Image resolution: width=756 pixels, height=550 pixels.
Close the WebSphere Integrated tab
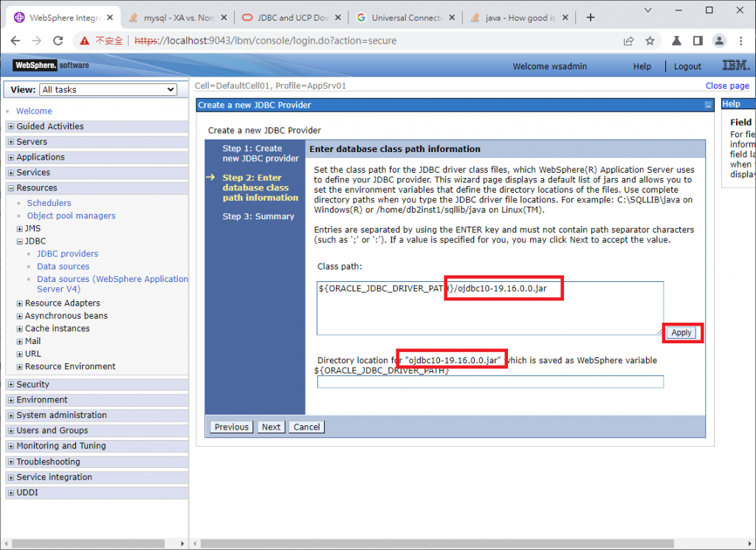tap(110, 18)
